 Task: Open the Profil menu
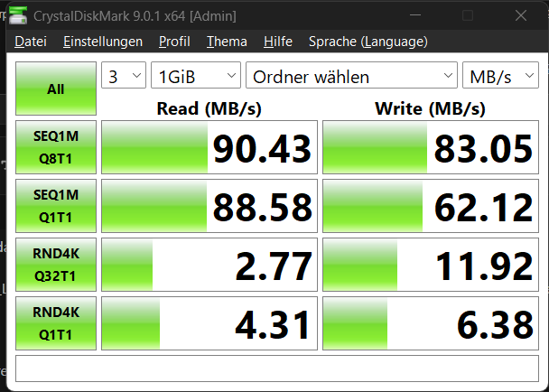pos(174,42)
